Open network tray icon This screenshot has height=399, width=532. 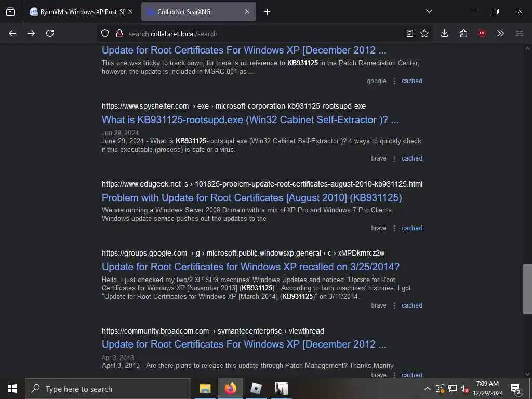click(453, 389)
